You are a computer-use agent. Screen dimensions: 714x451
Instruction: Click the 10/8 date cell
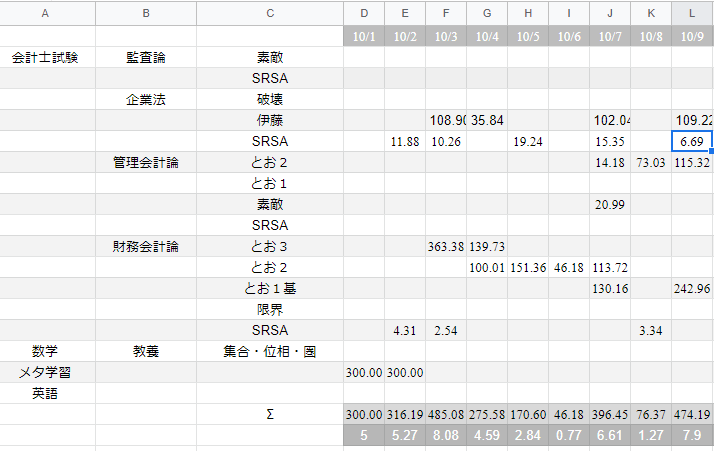pos(651,36)
